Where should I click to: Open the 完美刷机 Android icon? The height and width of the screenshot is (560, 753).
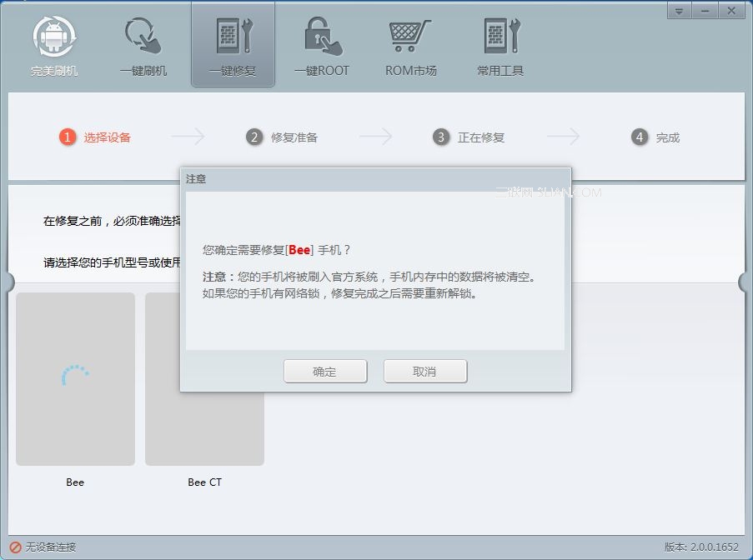coord(54,37)
